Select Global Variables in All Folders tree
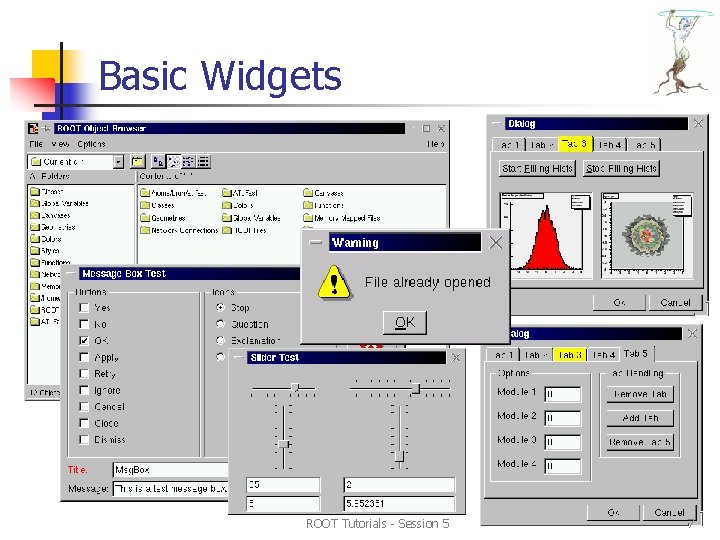 tap(59, 203)
